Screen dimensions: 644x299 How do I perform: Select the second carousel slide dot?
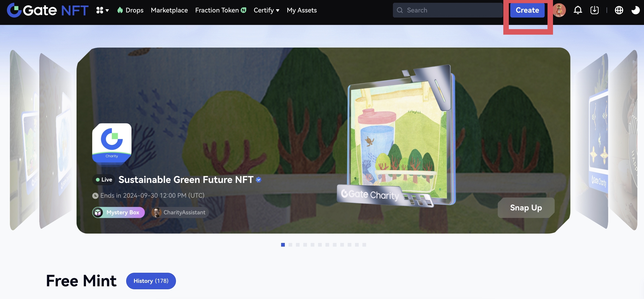point(290,245)
